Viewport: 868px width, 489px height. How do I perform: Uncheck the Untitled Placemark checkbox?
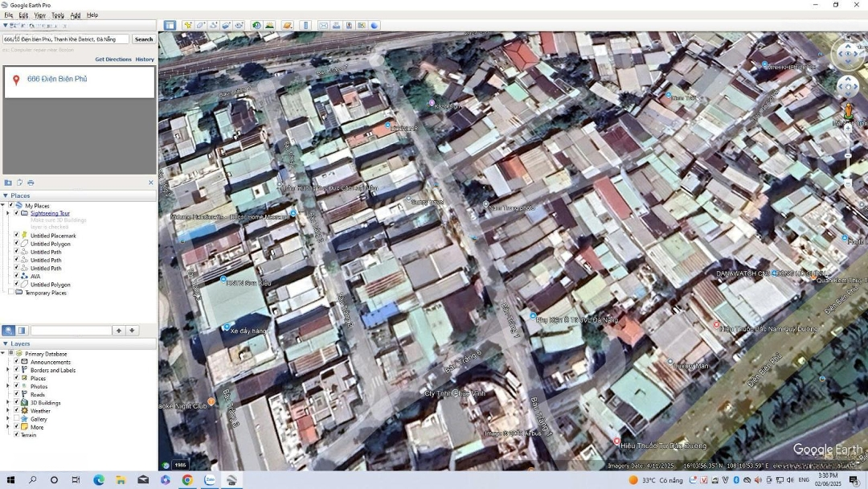pos(16,236)
